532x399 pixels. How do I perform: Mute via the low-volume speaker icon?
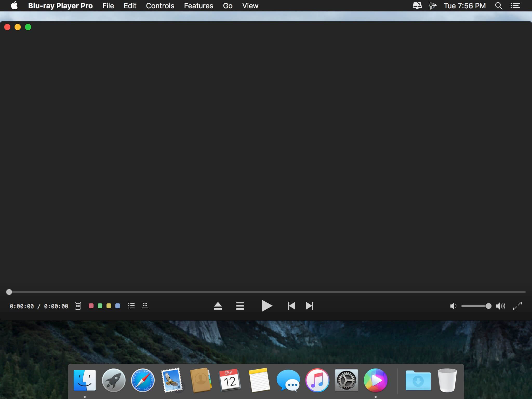coord(453,306)
